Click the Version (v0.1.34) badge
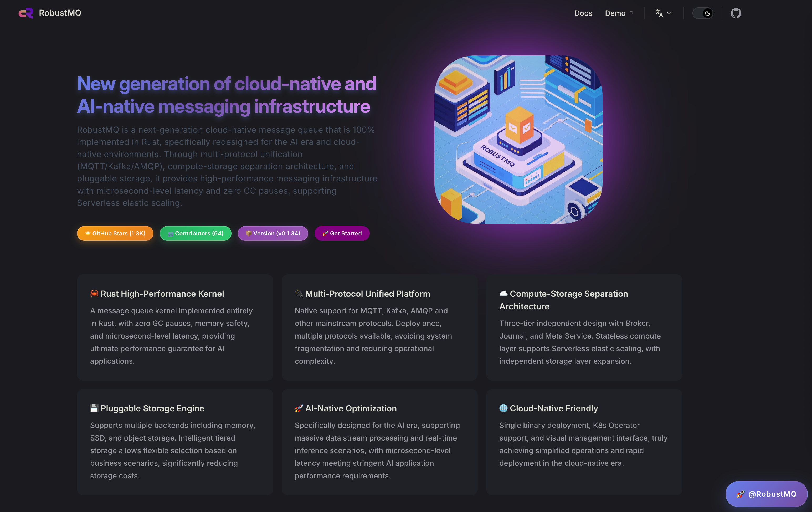 pyautogui.click(x=273, y=233)
